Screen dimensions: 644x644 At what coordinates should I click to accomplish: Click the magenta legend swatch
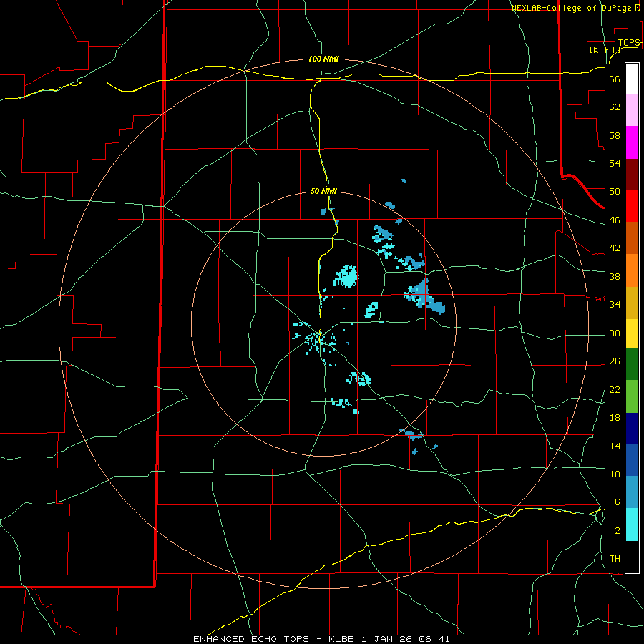coord(632,142)
